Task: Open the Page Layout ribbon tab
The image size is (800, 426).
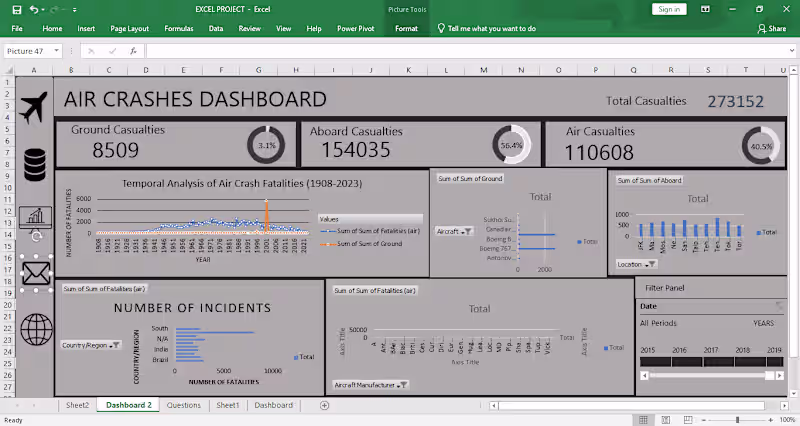Action: (130, 29)
